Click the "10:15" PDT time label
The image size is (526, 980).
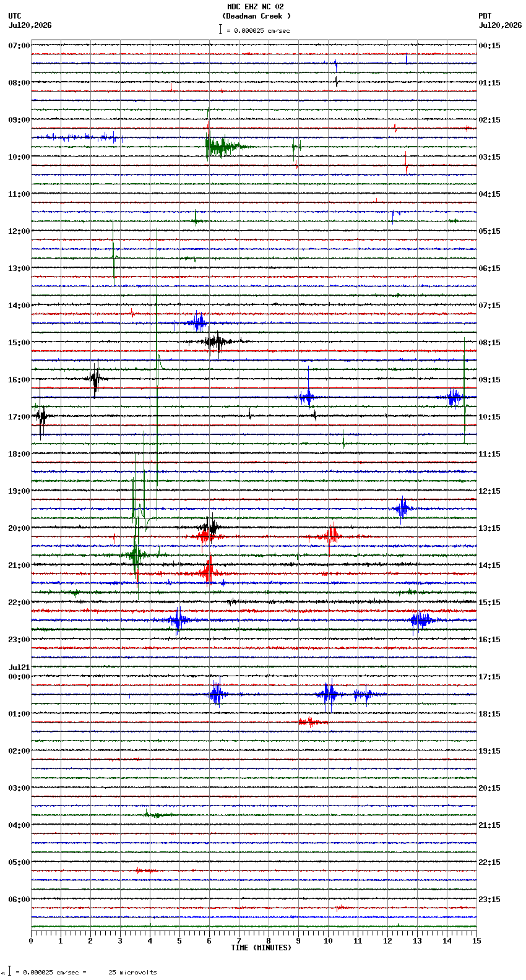click(x=489, y=417)
